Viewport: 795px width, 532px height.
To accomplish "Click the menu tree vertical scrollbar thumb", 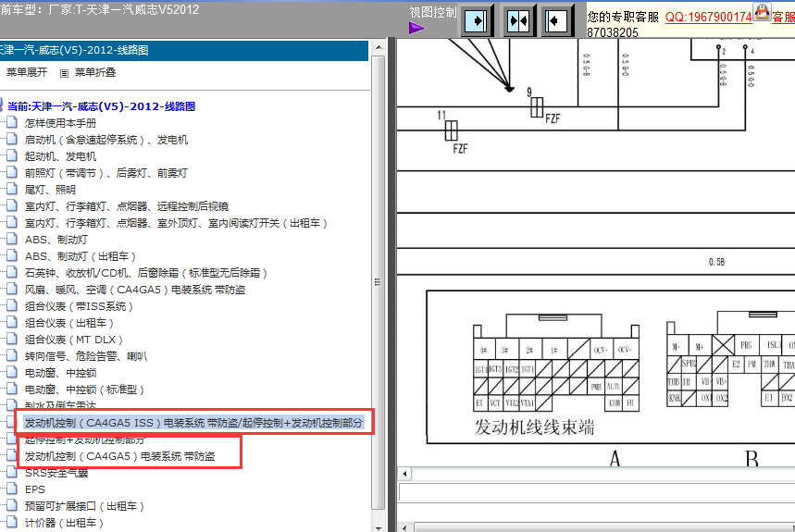I will point(379,282).
